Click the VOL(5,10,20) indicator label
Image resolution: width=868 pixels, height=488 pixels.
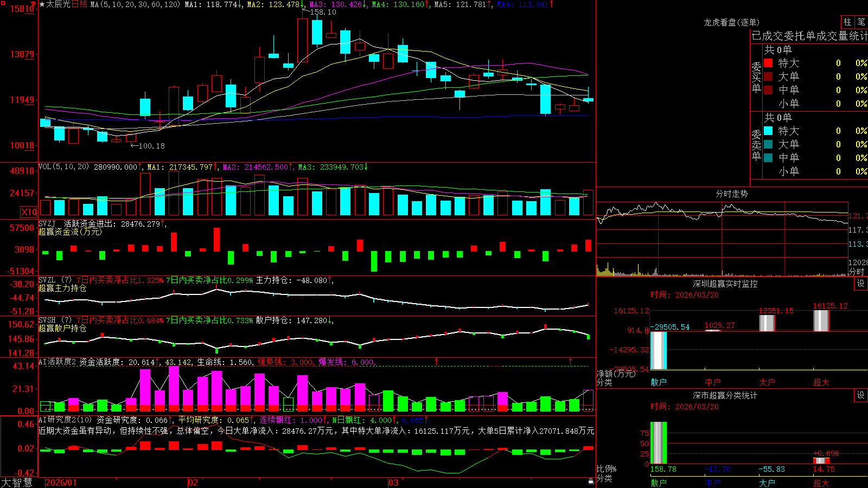(63, 167)
